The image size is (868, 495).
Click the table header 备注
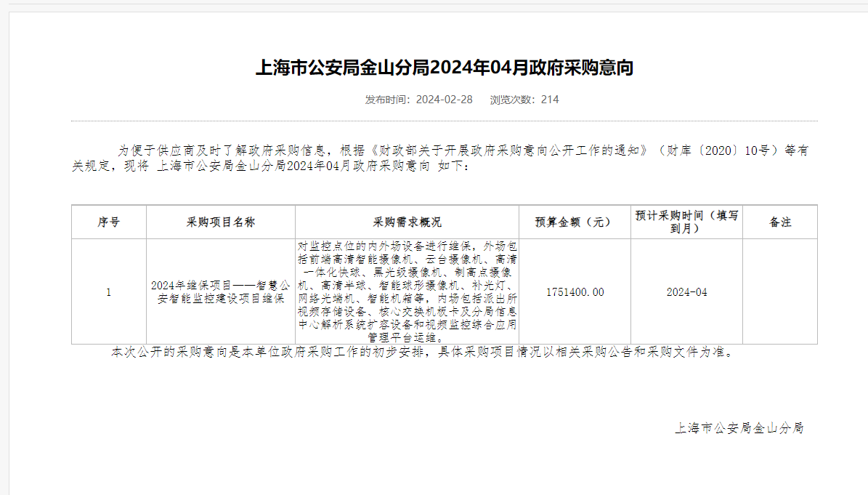coord(780,222)
